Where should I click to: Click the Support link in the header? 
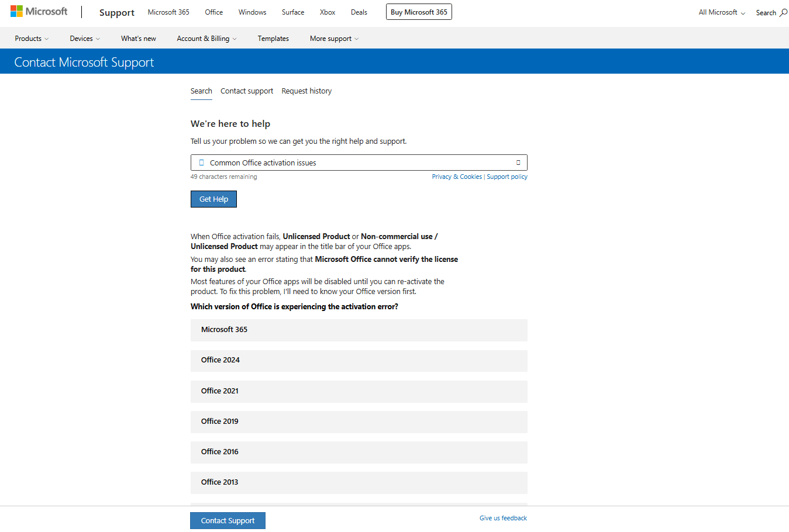tap(117, 12)
